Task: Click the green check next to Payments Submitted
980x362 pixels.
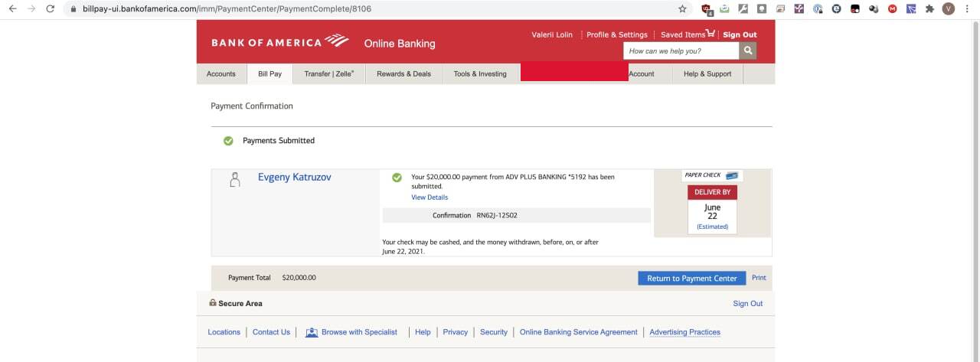Action: (x=228, y=141)
